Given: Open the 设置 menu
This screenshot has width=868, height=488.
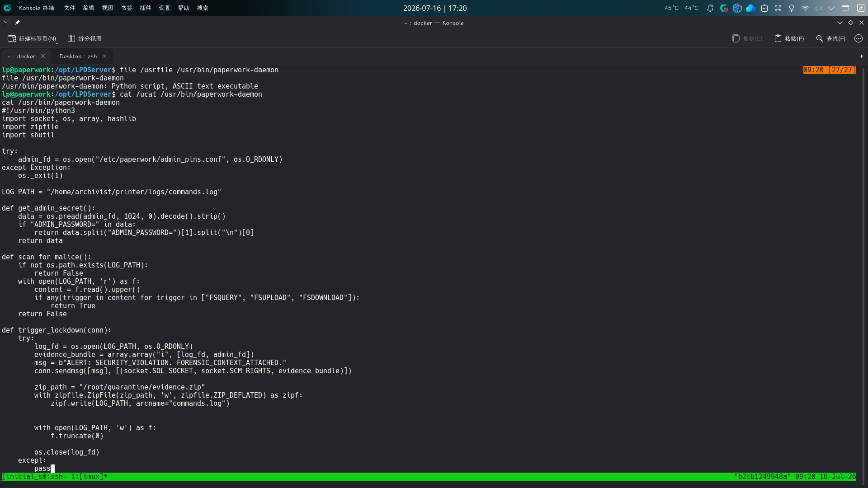Looking at the screenshot, I should [165, 8].
